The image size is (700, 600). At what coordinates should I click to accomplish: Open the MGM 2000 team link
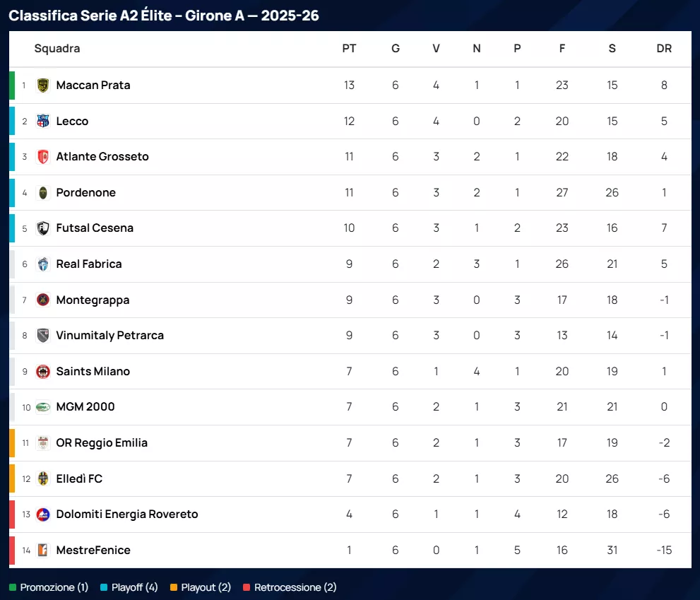tap(85, 407)
